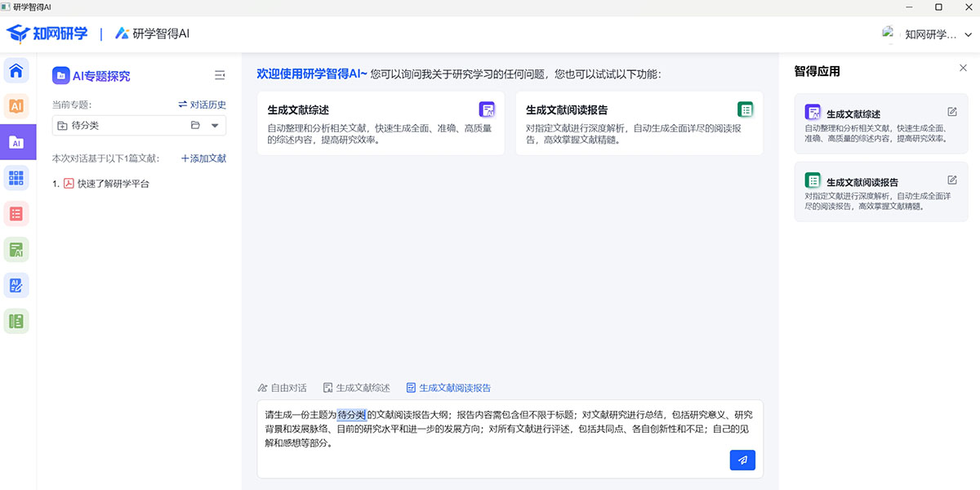Switch to the 生成文献综述 mode tab
Screen dimensions: 980x490
(x=356, y=388)
